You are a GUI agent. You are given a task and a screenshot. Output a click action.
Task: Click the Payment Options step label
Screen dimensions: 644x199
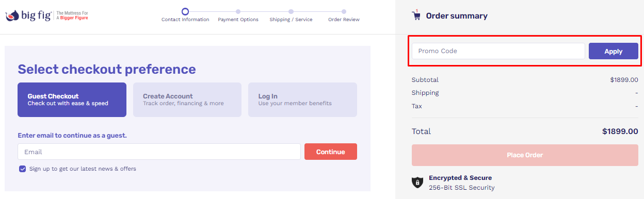238,20
